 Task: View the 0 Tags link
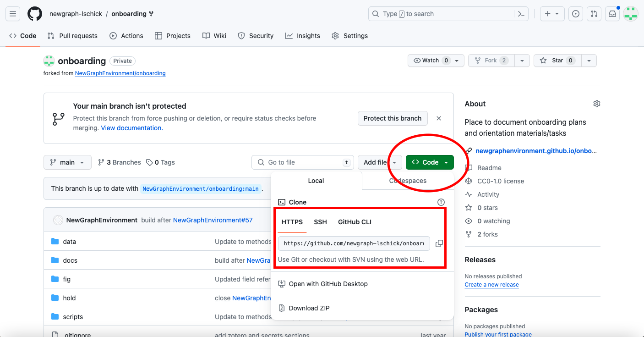(160, 162)
